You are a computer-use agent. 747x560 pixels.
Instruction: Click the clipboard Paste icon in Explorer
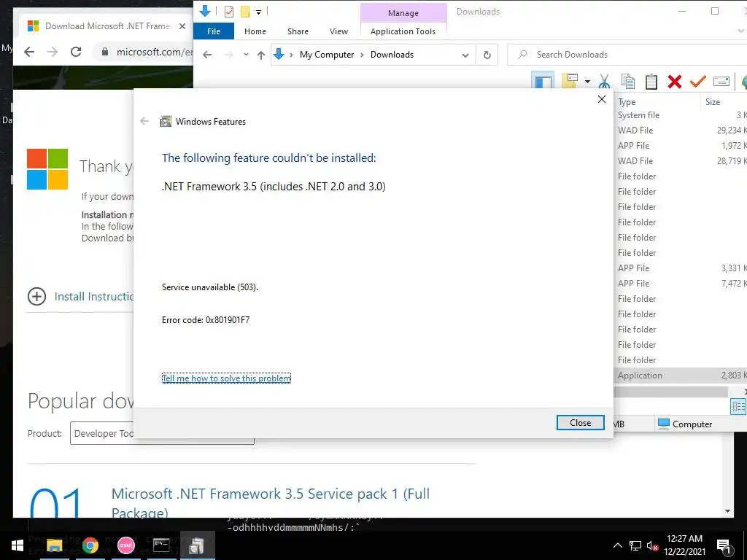pos(651,82)
